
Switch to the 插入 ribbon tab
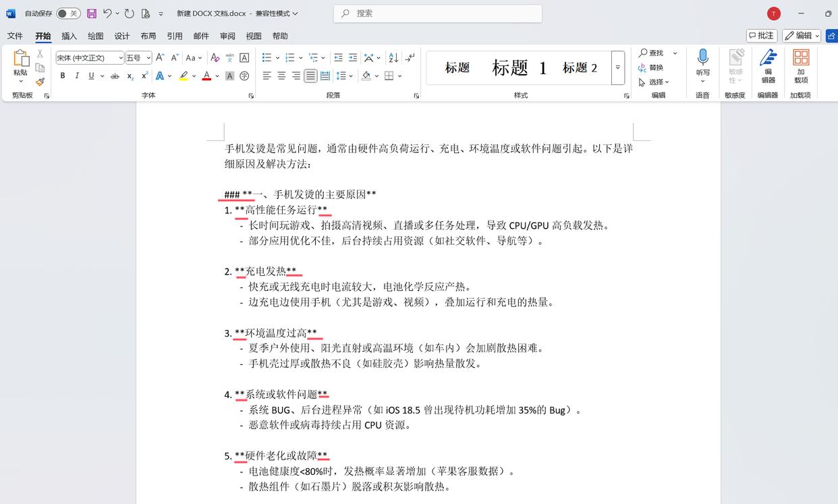click(69, 36)
